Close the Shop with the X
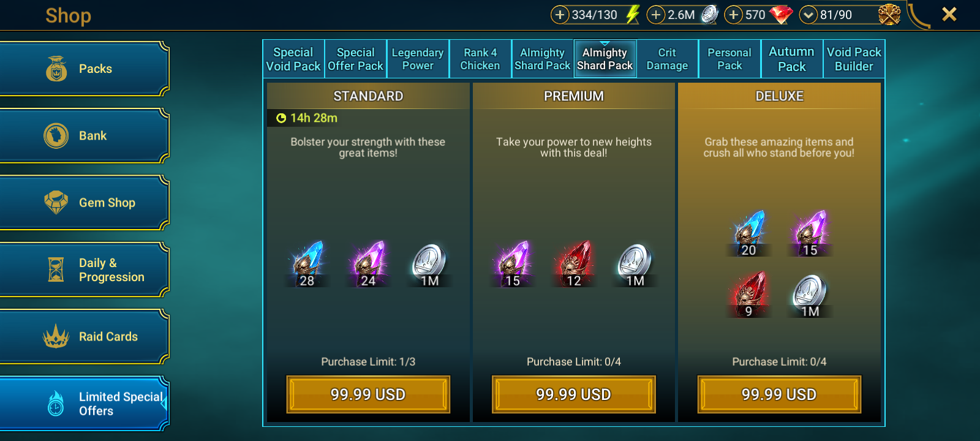This screenshot has height=441, width=980. coord(949,14)
